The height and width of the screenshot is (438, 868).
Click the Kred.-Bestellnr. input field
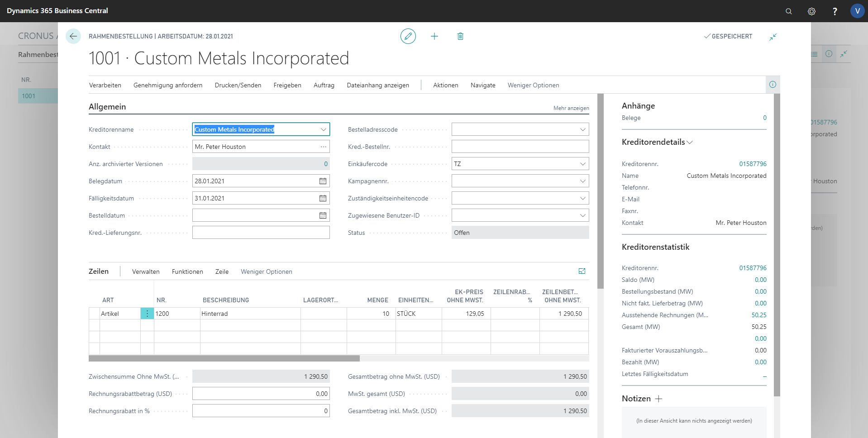[x=520, y=147]
